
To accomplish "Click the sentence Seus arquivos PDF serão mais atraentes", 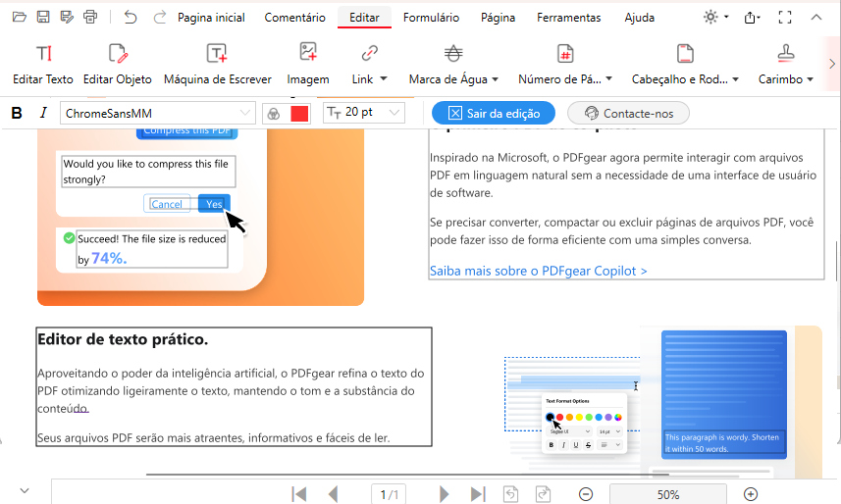I will point(214,438).
